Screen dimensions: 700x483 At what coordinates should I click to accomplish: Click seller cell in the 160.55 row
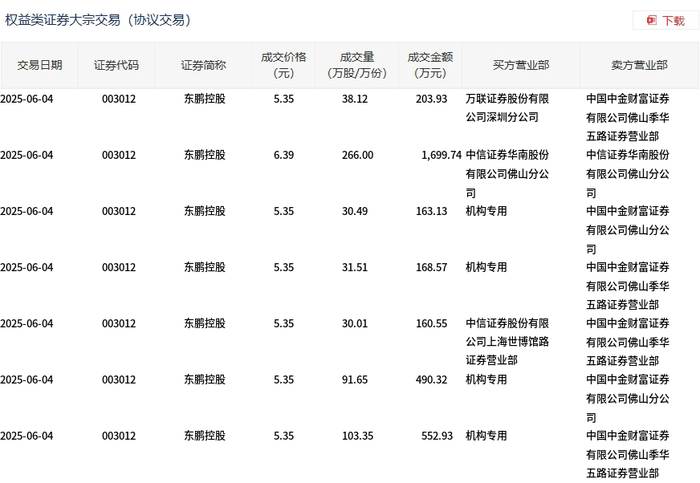tap(628, 342)
